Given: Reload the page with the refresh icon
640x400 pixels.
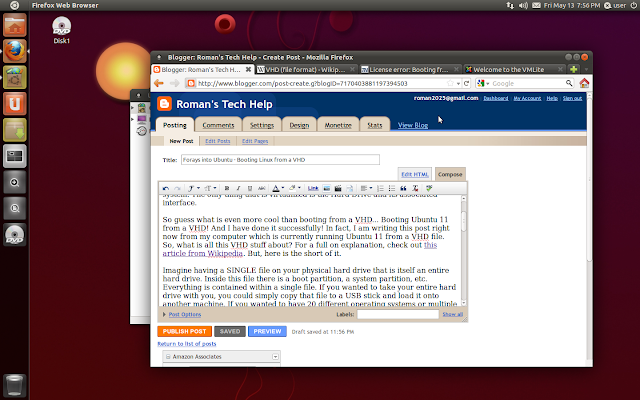Looking at the screenshot, I should (466, 83).
